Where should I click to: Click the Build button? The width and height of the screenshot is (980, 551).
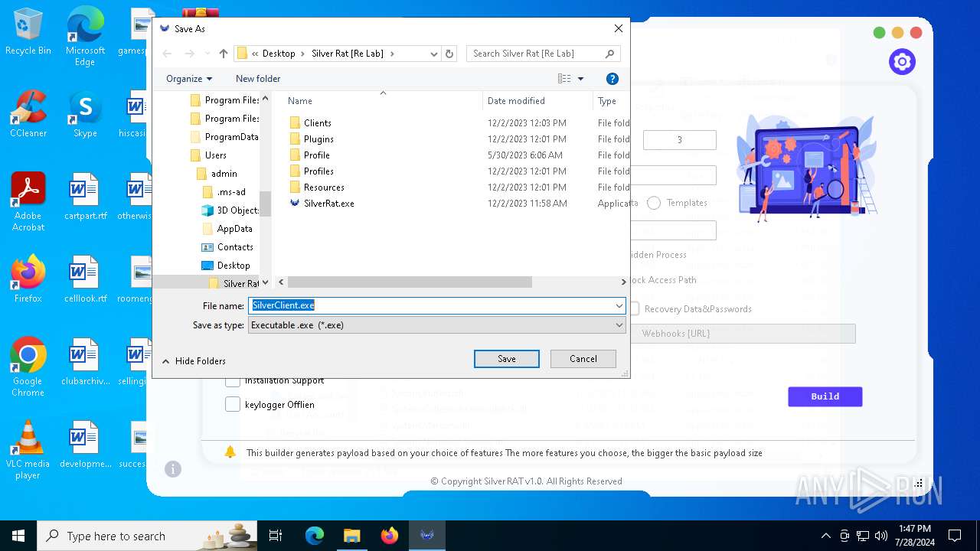click(825, 396)
